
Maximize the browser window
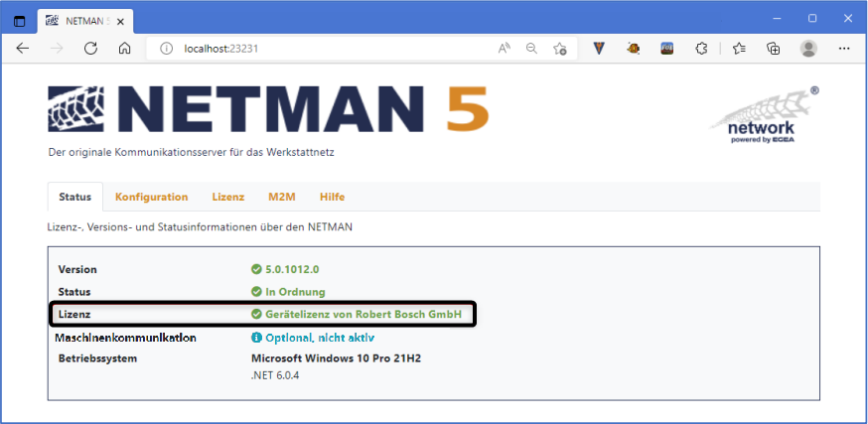pyautogui.click(x=812, y=18)
